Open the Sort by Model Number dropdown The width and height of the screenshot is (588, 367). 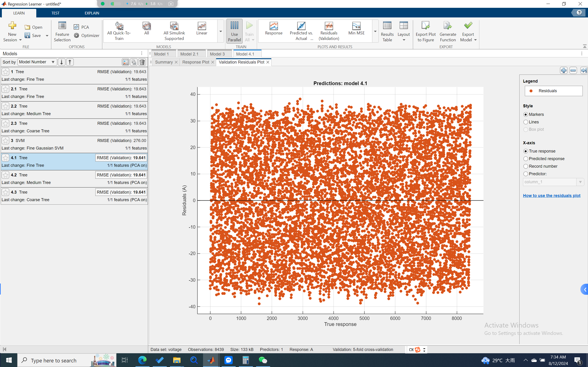tap(37, 62)
